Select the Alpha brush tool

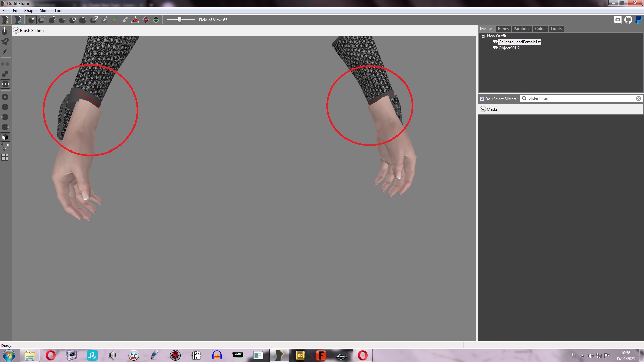(x=125, y=20)
